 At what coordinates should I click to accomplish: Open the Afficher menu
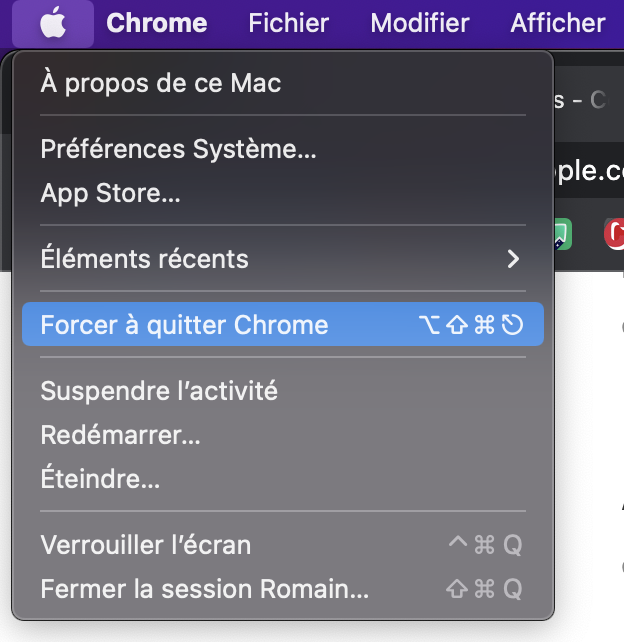558,23
